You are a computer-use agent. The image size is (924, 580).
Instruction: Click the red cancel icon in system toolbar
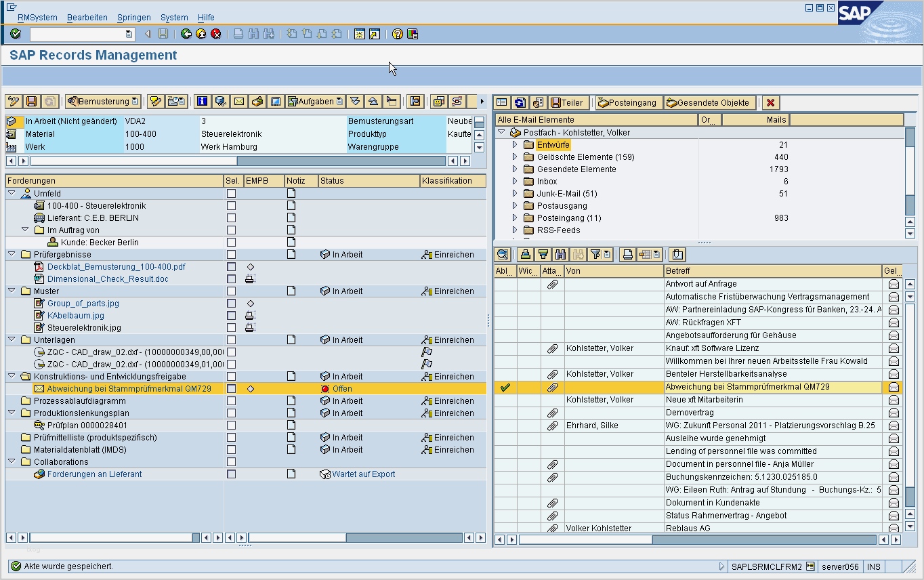(216, 34)
